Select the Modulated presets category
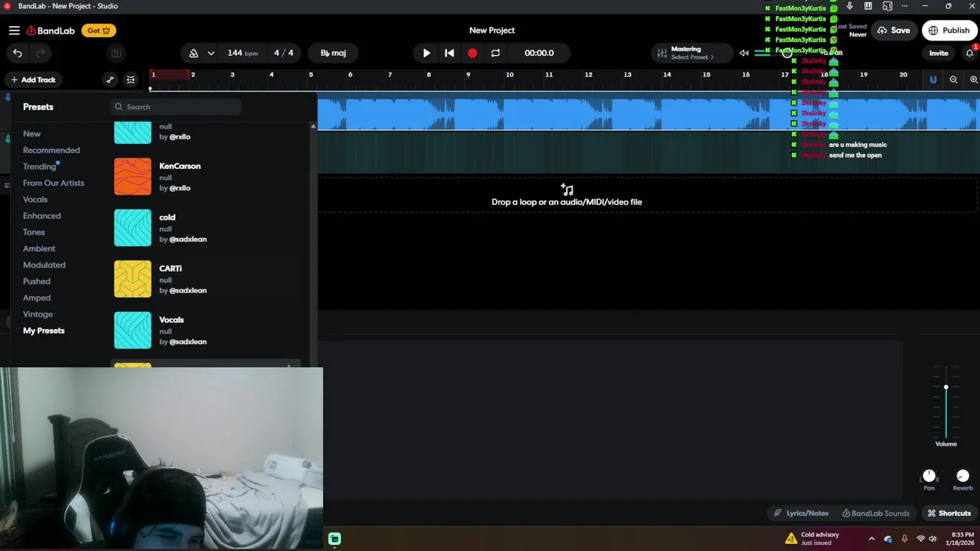The width and height of the screenshot is (980, 551). [44, 265]
